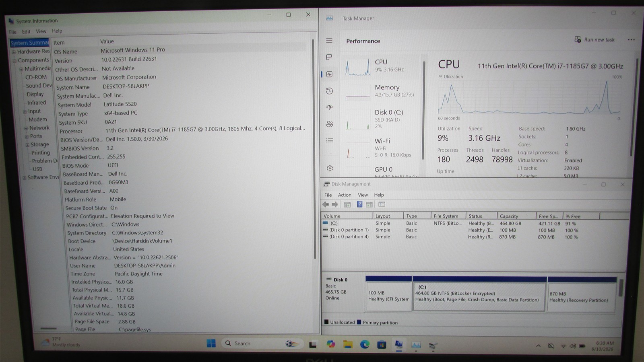Click Wi-Fi icon in system tray
Screen dimensions: 644x362
click(x=563, y=346)
